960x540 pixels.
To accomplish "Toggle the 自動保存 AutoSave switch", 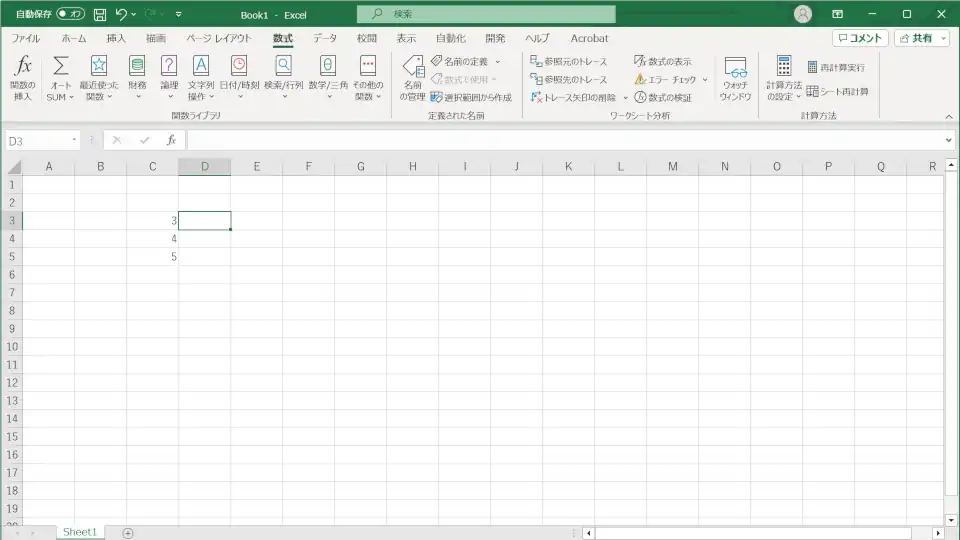I will (x=70, y=14).
